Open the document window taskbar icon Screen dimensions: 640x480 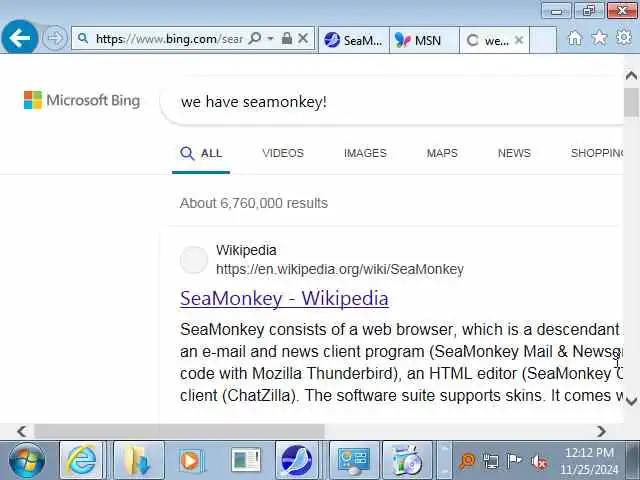click(x=245, y=460)
